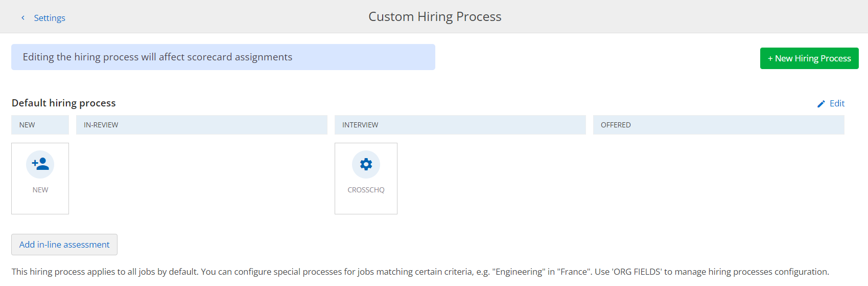Screen dimensions: 868x286
Task: Go back to Settings page link
Action: tap(50, 18)
